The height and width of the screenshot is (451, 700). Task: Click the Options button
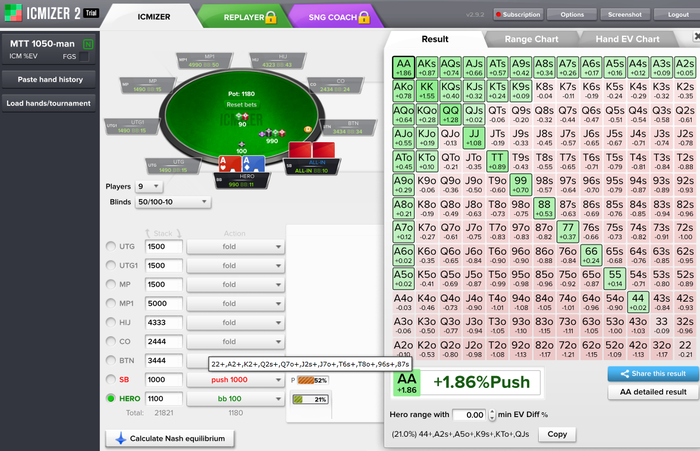tap(572, 14)
